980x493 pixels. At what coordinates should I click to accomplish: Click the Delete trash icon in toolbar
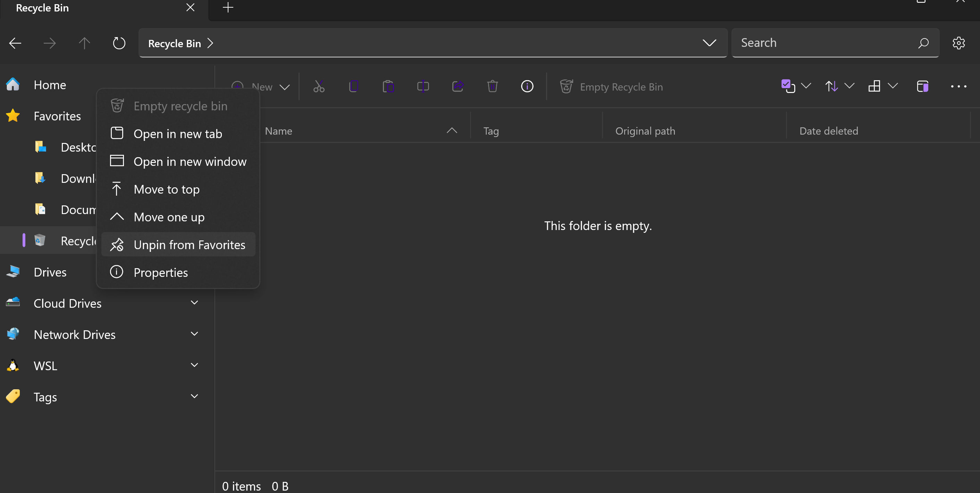(x=492, y=86)
